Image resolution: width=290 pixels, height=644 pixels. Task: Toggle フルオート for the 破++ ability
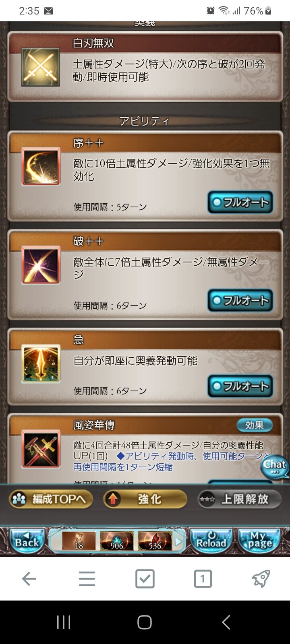[240, 300]
